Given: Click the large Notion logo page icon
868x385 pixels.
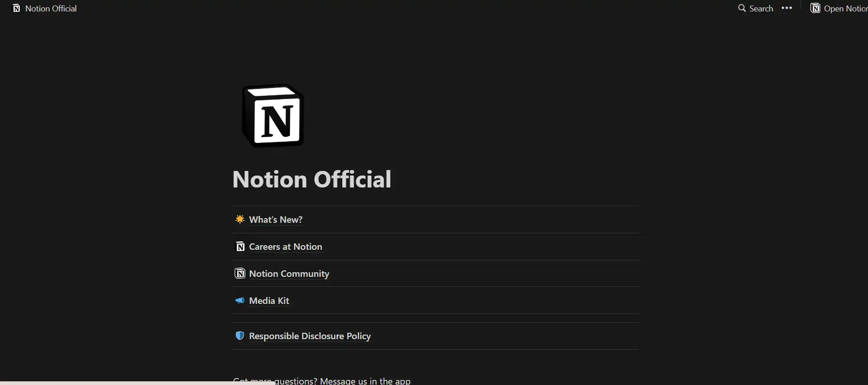Looking at the screenshot, I should point(273,116).
